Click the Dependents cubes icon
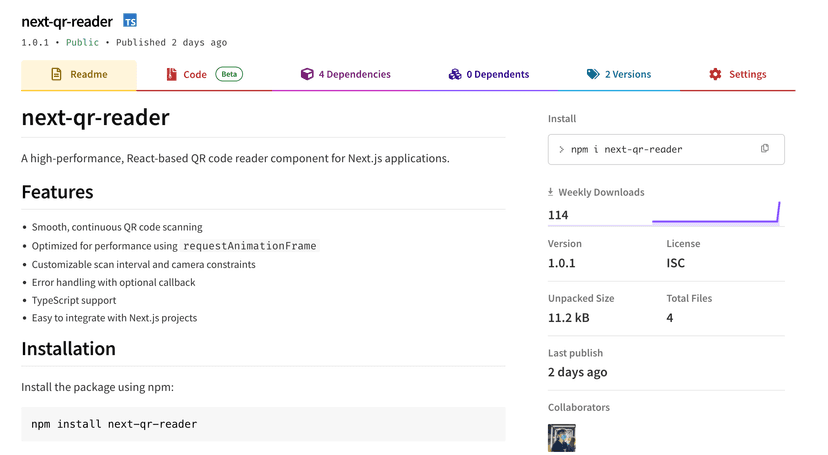Image resolution: width=828 pixels, height=455 pixels. pyautogui.click(x=455, y=75)
